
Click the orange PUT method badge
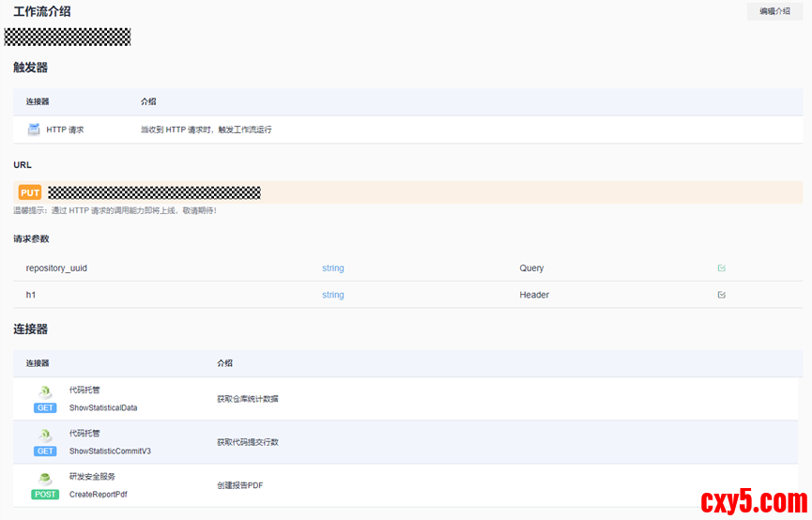30,192
